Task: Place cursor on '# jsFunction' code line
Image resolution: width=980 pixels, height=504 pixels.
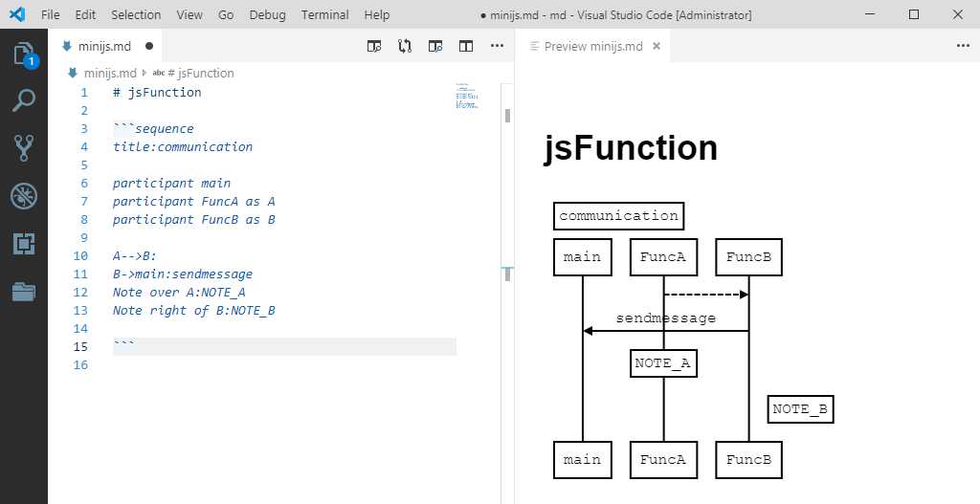Action: point(158,93)
